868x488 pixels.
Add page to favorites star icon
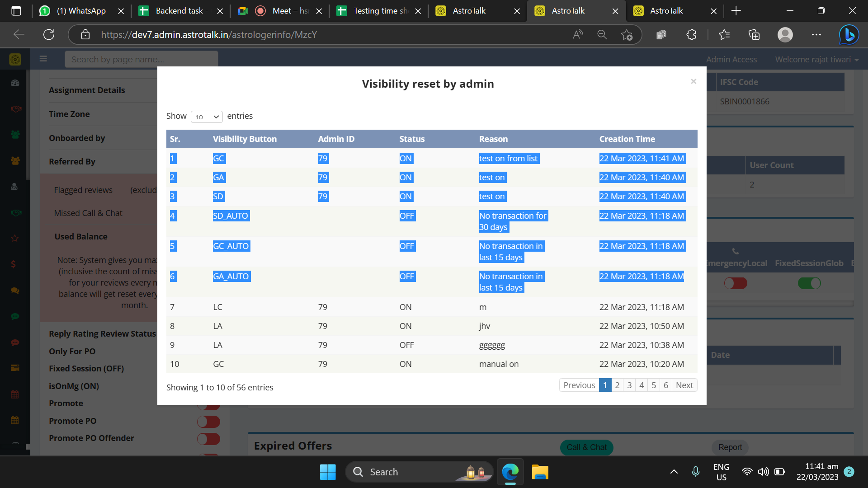point(627,34)
